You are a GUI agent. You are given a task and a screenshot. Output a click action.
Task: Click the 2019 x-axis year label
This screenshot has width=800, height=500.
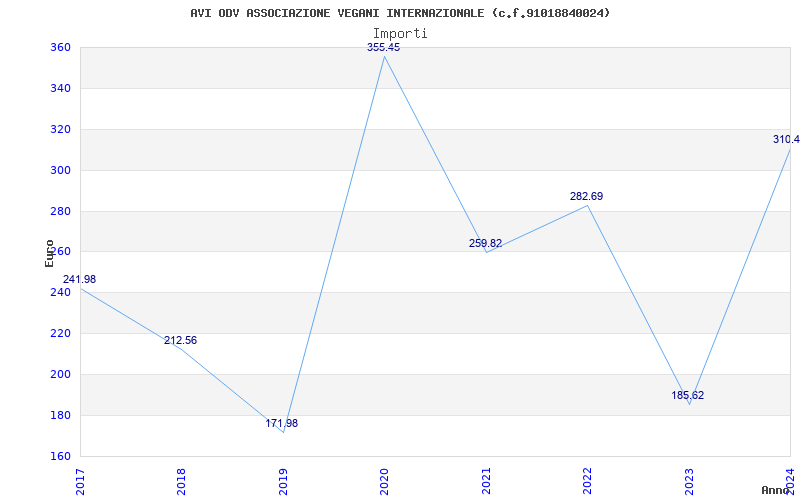283,481
